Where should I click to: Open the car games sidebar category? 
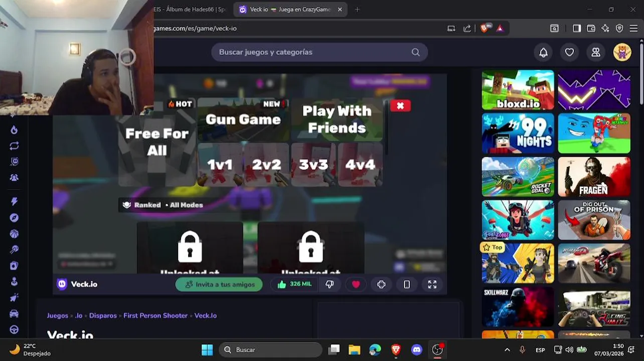[14, 314]
